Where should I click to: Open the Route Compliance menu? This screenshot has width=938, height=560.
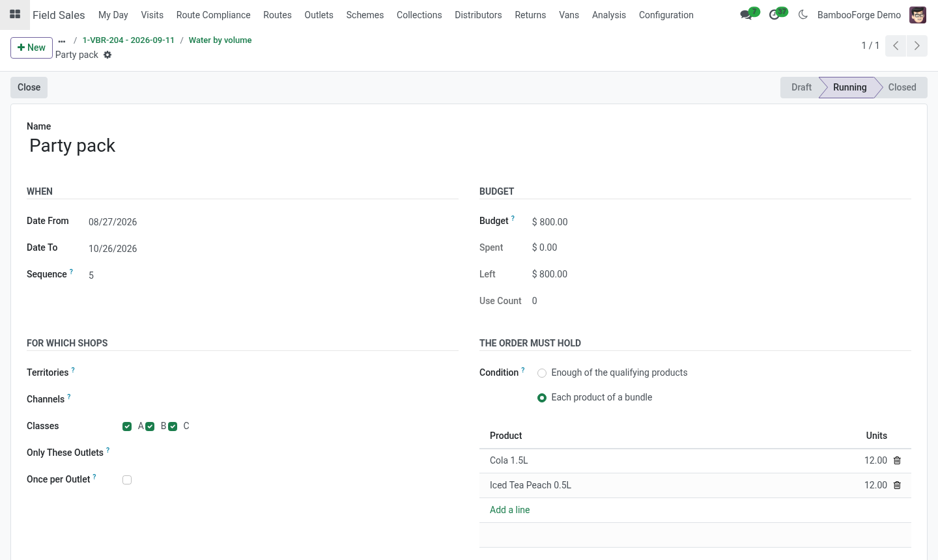point(214,15)
